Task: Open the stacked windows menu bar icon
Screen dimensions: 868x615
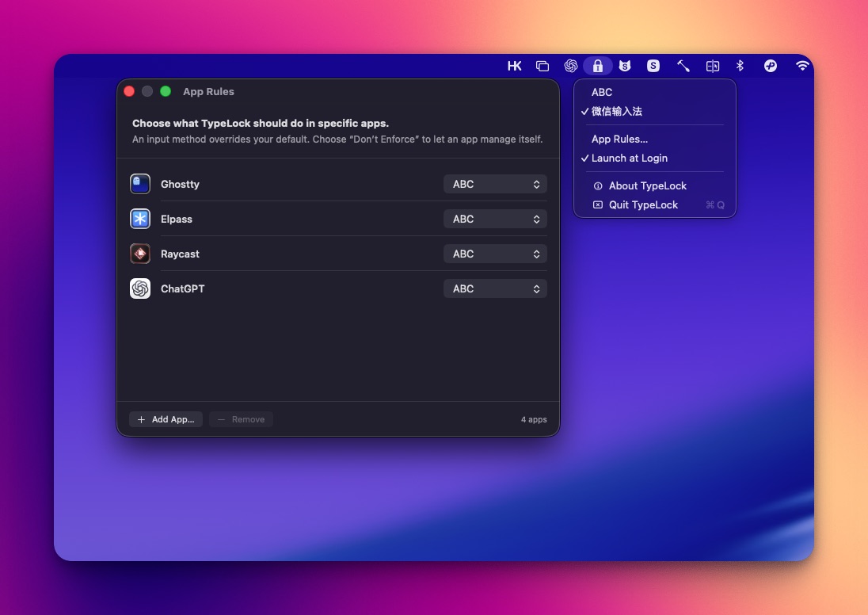Action: 542,66
